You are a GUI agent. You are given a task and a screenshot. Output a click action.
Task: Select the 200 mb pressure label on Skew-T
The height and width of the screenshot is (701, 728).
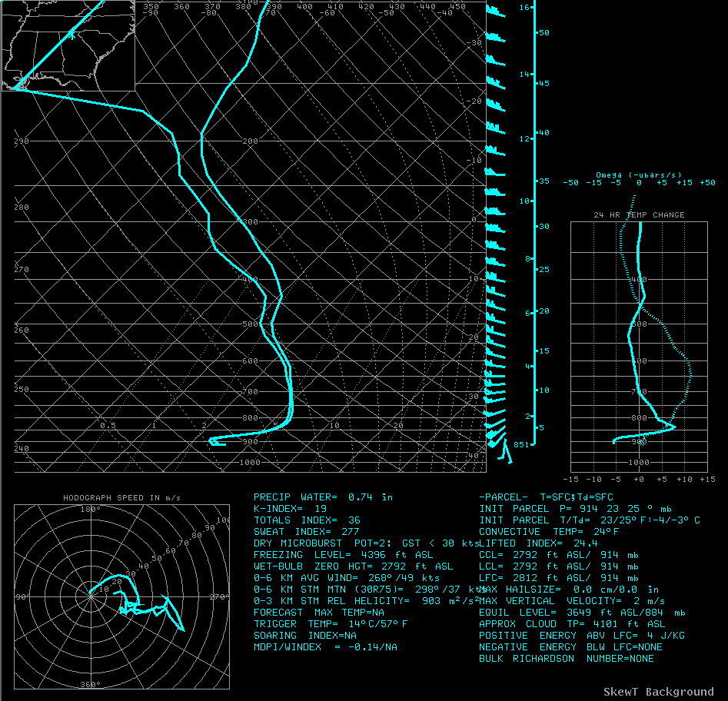250,141
